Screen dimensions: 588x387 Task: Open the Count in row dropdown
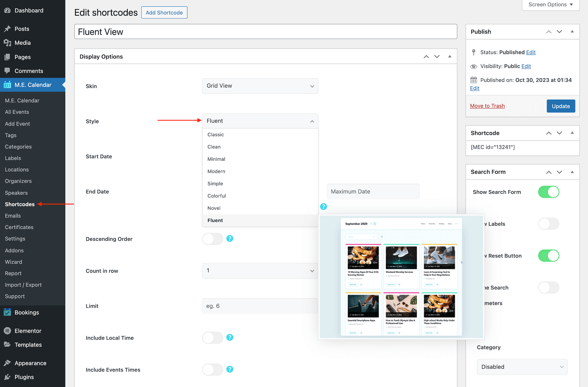pos(260,271)
